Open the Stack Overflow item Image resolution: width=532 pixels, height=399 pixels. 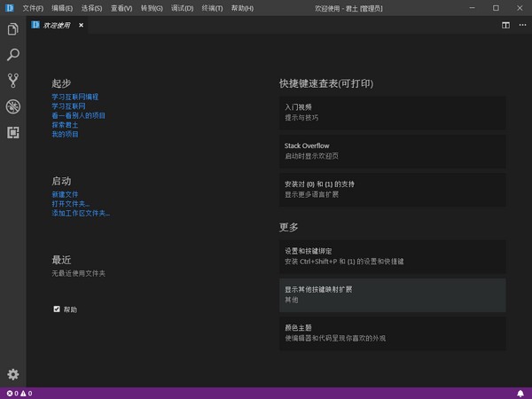[392, 150]
